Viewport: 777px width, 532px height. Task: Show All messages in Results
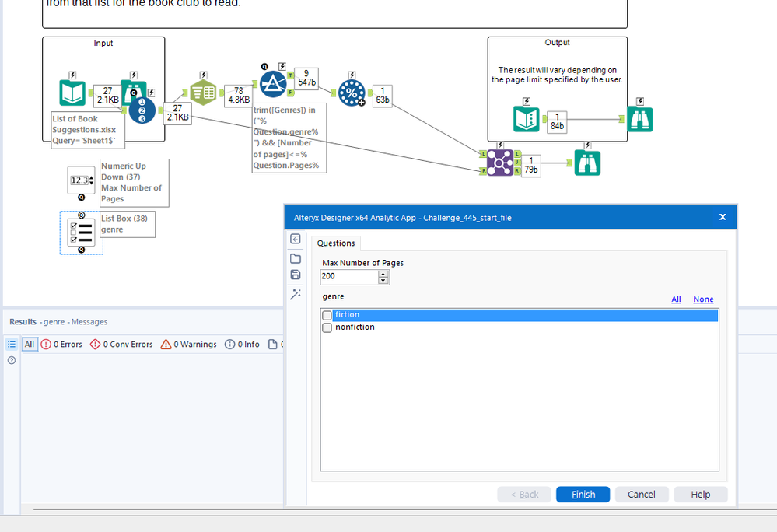click(x=30, y=344)
